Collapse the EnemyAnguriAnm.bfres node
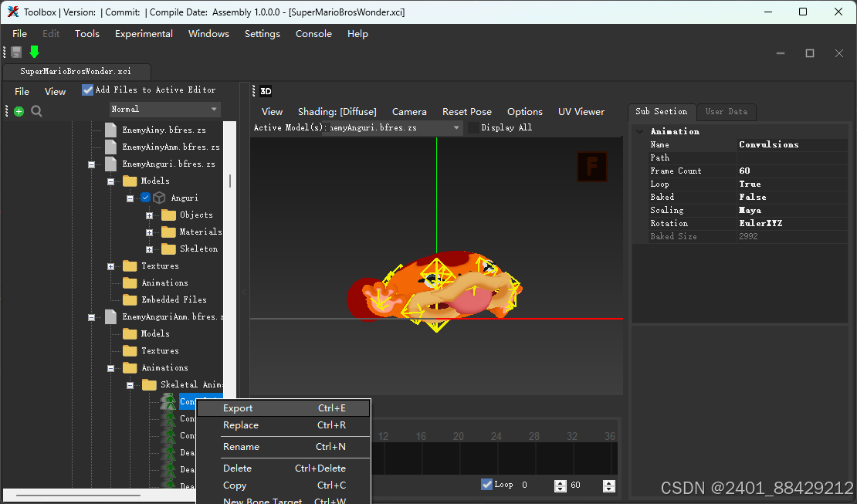Viewport: 857px width, 504px height. pos(92,317)
